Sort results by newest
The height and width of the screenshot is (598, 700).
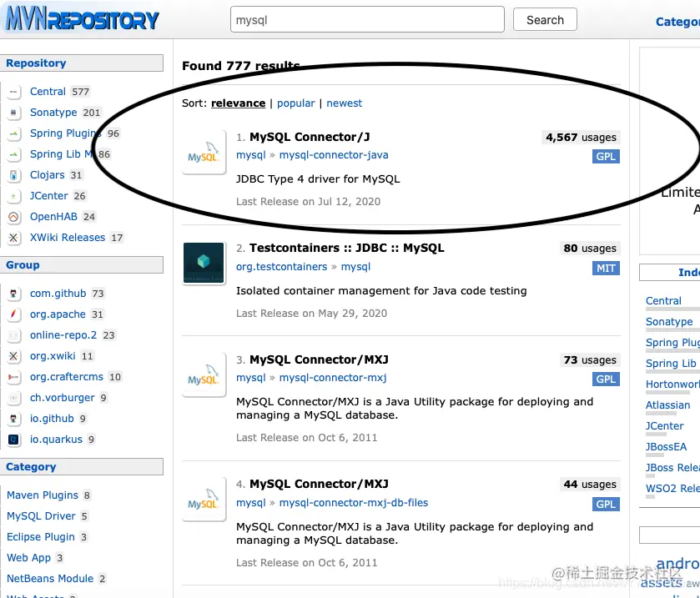(345, 103)
